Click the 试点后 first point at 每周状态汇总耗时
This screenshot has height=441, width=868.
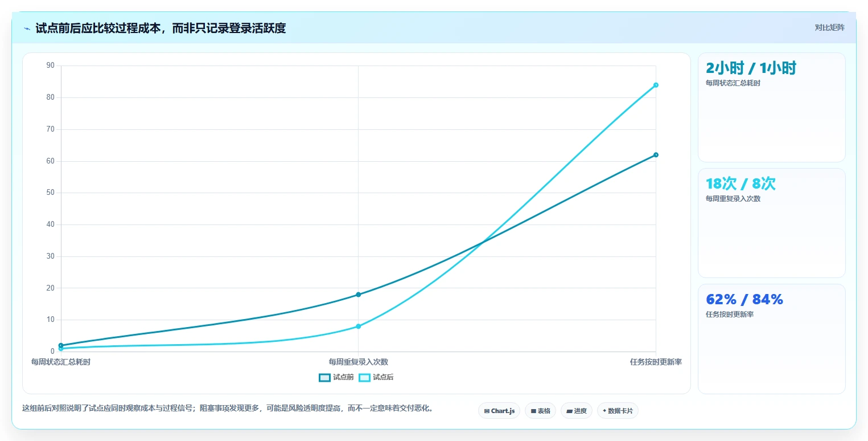tap(61, 349)
